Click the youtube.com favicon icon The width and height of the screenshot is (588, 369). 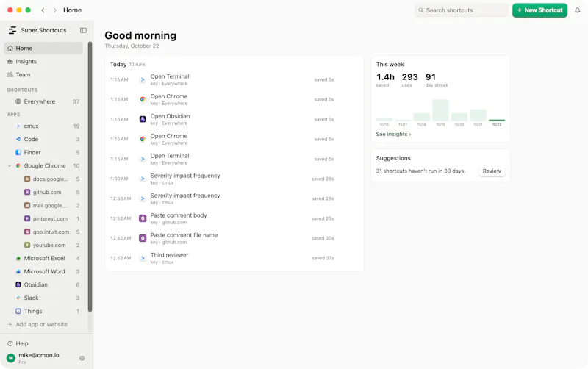tap(27, 245)
